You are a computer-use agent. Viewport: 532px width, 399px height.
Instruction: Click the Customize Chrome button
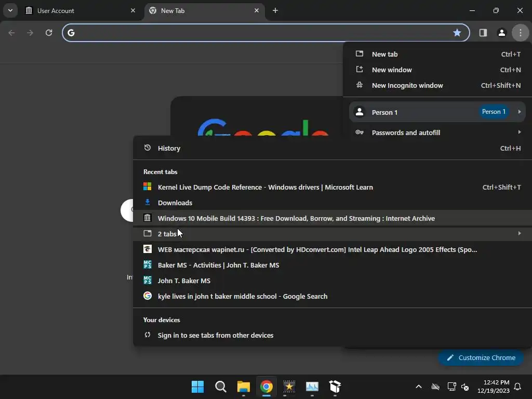[481, 357]
